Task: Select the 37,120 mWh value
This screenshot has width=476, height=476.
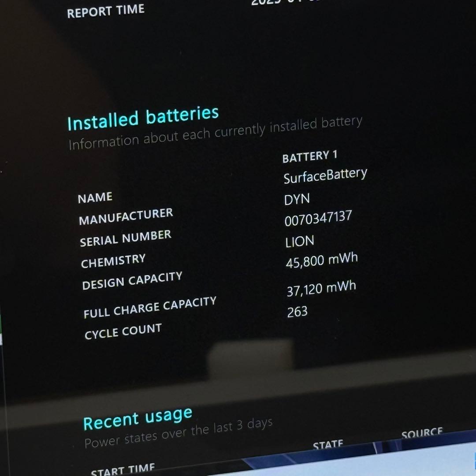Action: [321, 289]
